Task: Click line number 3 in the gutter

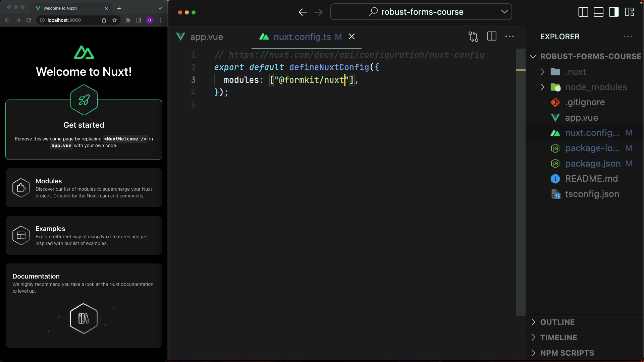Action: [x=193, y=80]
